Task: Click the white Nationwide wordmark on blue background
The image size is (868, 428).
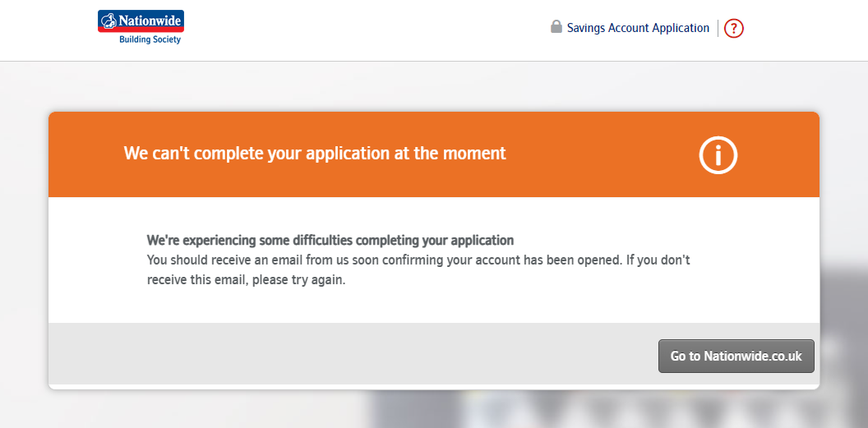Action: pos(149,21)
